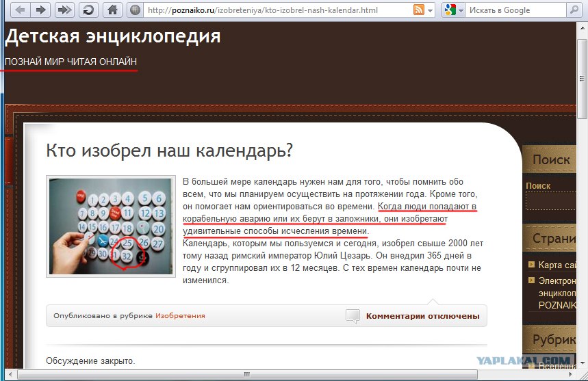Expand the RSS feed dropdown arrow
588x381 pixels.
(430, 10)
